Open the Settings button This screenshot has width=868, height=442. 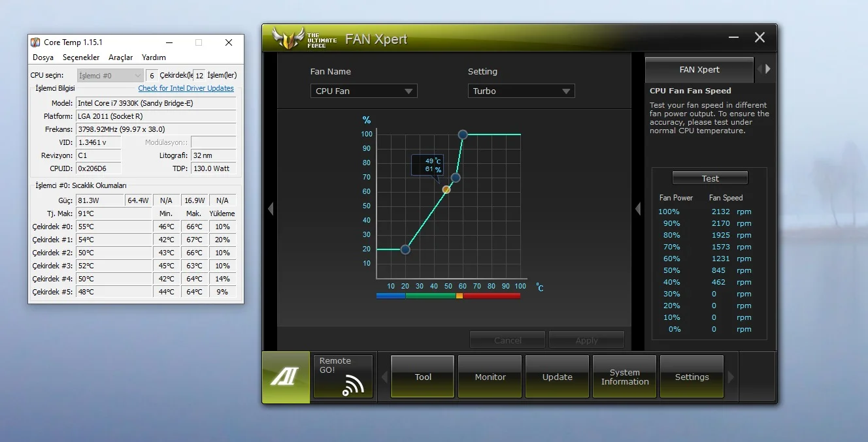(x=692, y=377)
